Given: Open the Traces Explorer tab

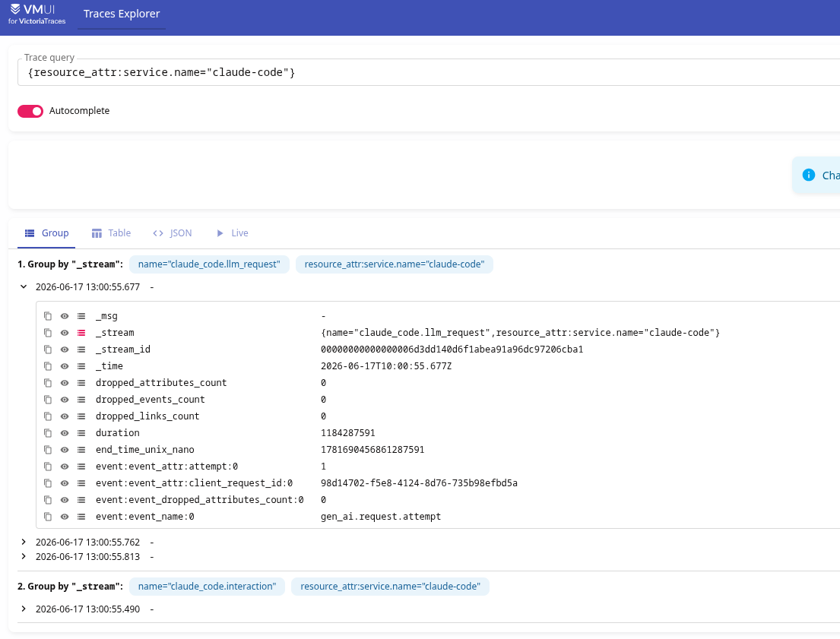Looking at the screenshot, I should [x=122, y=14].
